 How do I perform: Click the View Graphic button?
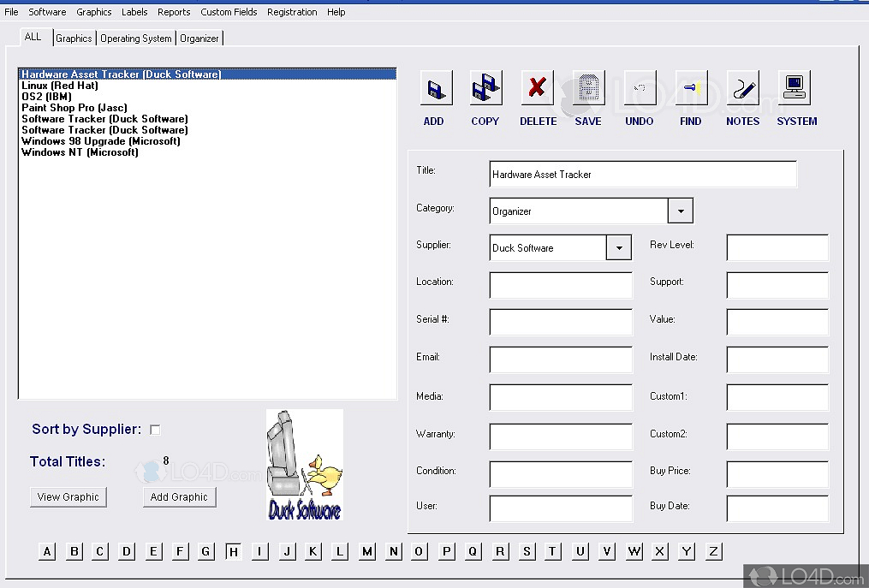pyautogui.click(x=68, y=497)
